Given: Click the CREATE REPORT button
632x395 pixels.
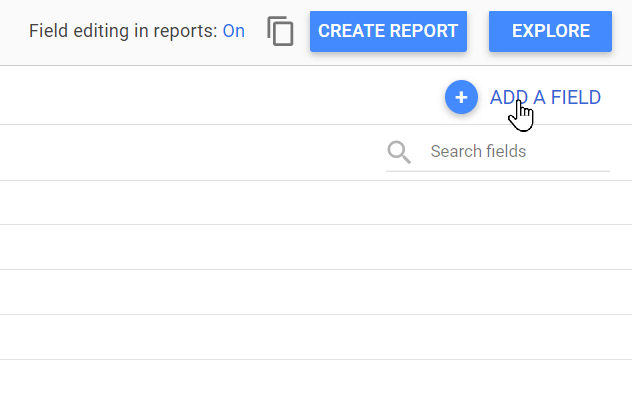Looking at the screenshot, I should [x=388, y=31].
